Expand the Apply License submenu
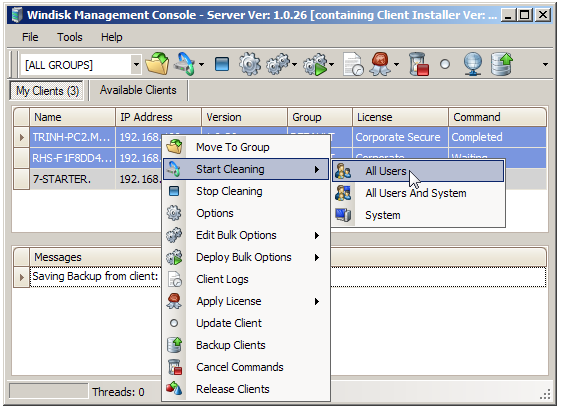 click(246, 301)
